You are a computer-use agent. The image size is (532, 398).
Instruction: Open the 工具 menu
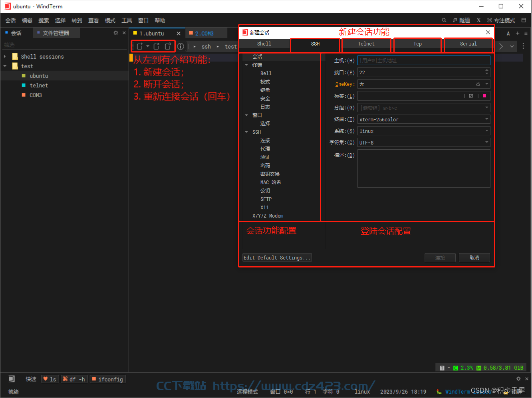[127, 20]
